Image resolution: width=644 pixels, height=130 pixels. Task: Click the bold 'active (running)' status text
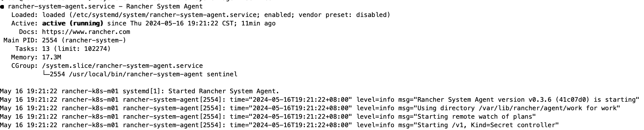(73, 23)
